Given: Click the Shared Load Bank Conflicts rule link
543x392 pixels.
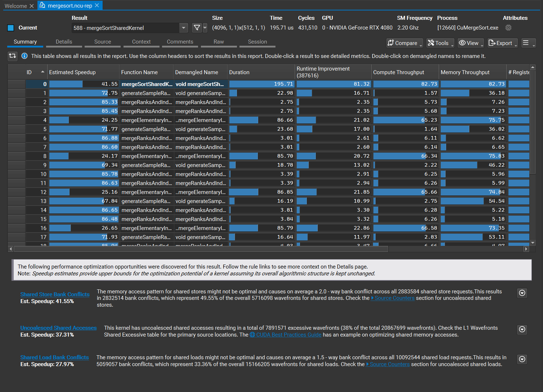Looking at the screenshot, I should click(x=54, y=357).
